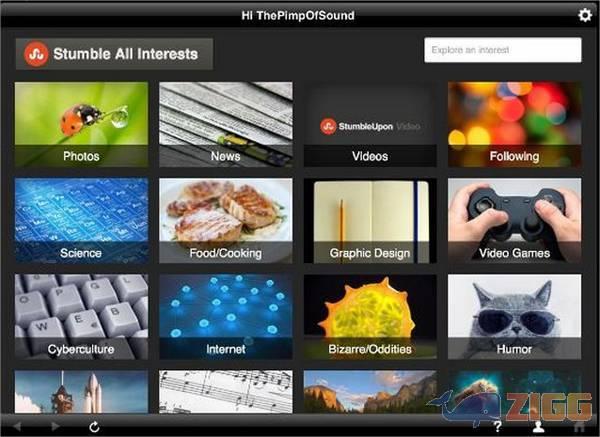Open the Photos interest tile
The width and height of the screenshot is (600, 437).
coord(81,124)
